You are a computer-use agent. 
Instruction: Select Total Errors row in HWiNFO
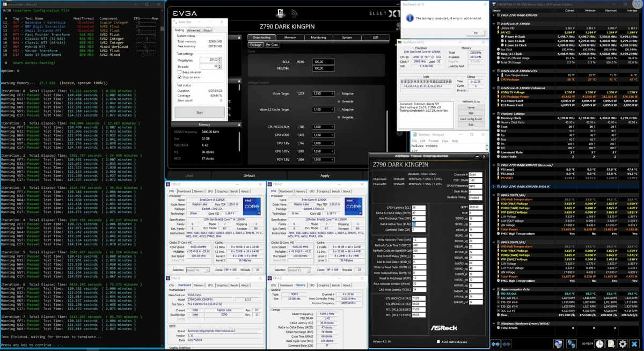click(567, 327)
